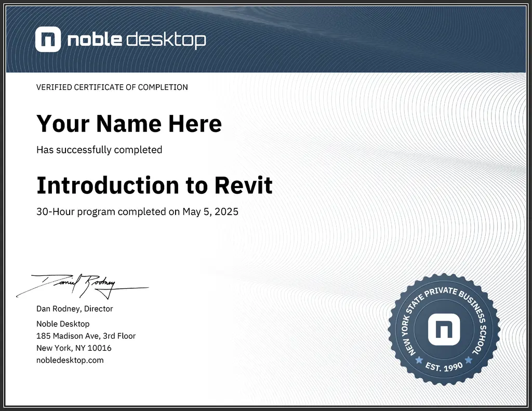The image size is (532, 411).
Task: Click the 'noble desktop' wordmark text
Action: pos(136,39)
